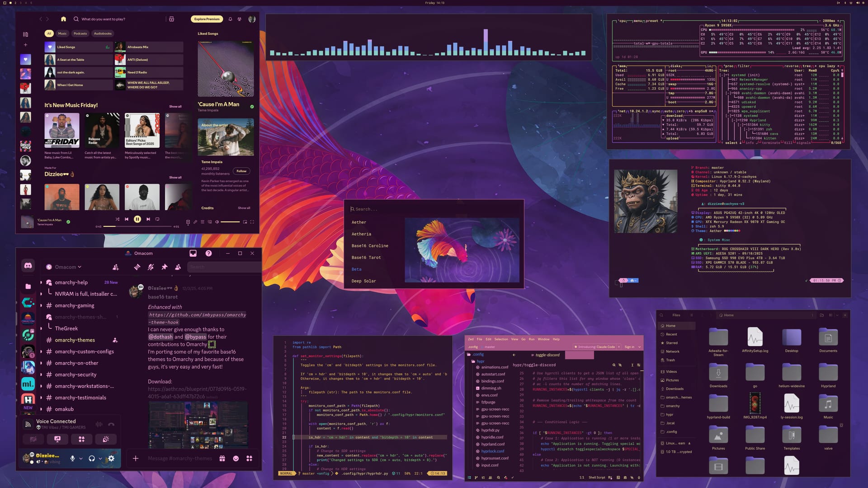Toggle shuffle playback in Spotify
Screen dimensions: 868x488
118,219
